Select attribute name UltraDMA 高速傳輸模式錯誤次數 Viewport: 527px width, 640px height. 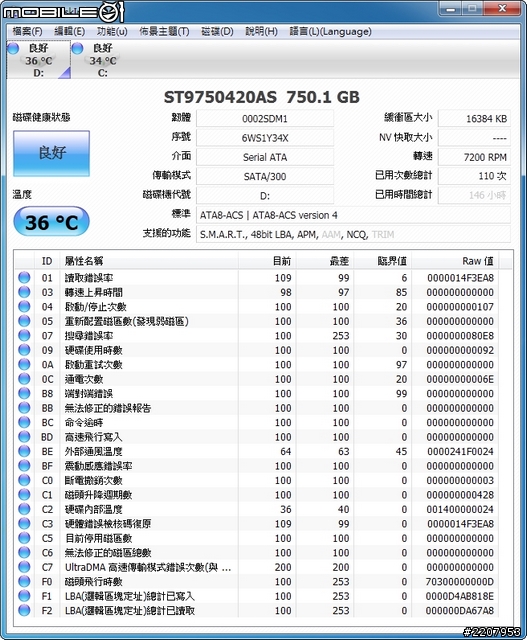[x=148, y=567]
